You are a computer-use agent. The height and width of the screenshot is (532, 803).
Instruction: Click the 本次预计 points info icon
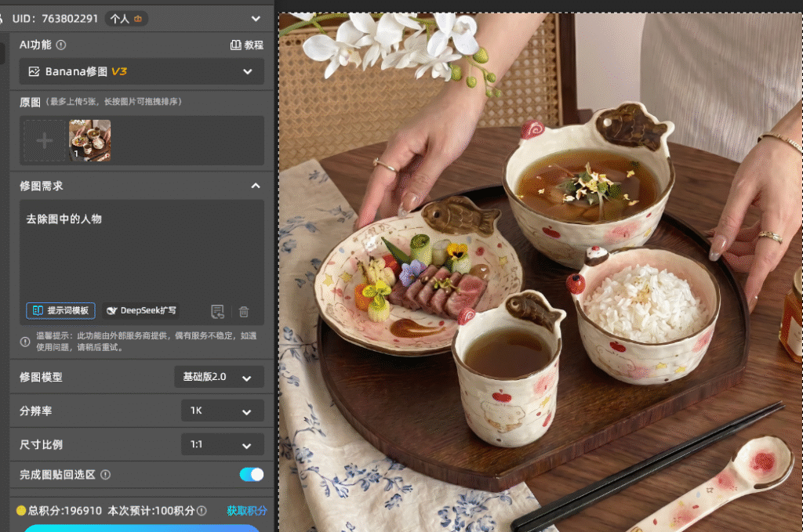coord(202,511)
